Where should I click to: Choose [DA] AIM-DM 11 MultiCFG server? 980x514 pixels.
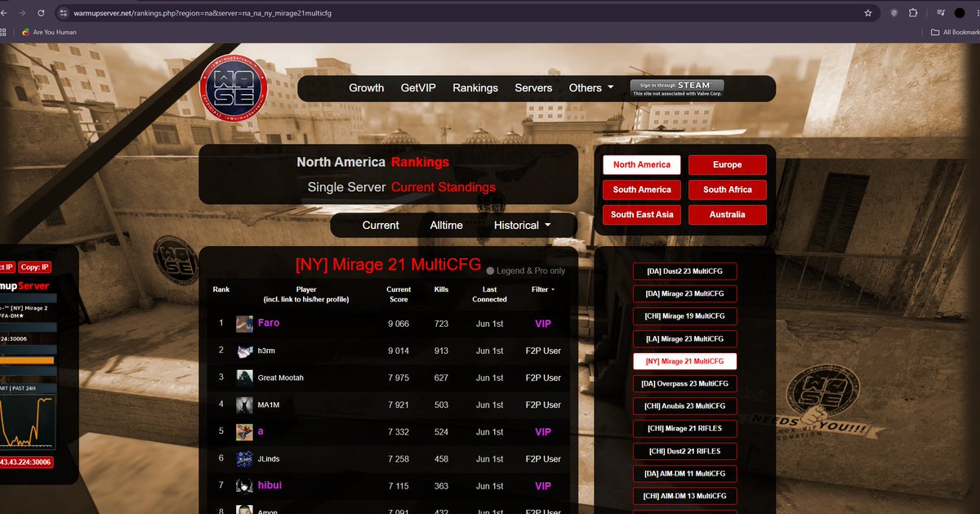click(684, 473)
